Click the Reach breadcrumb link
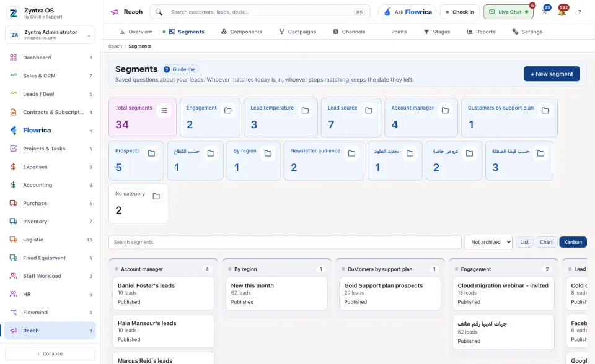 115,46
